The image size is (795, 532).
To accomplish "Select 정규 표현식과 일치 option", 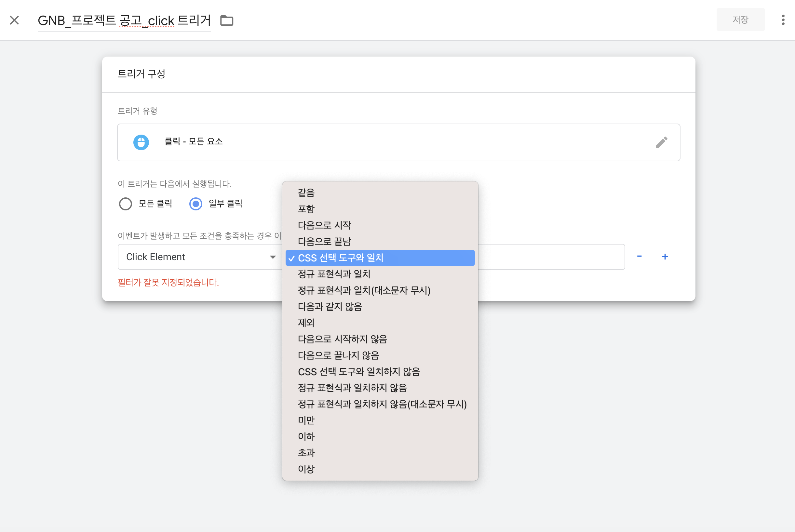I will [333, 274].
